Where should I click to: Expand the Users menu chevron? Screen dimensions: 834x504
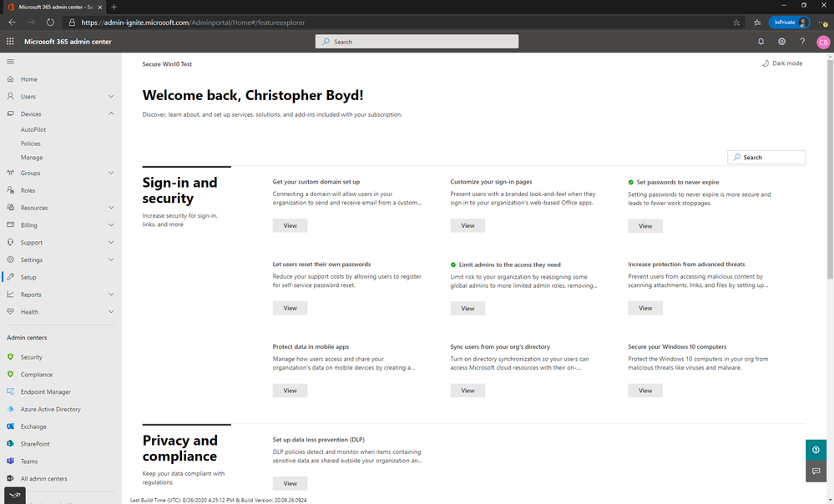(111, 96)
